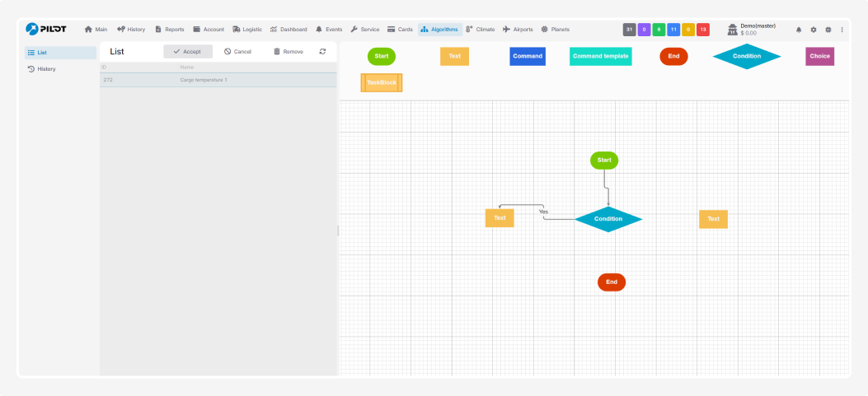Image resolution: width=868 pixels, height=396 pixels.
Task: Switch to History in left sidebar
Action: tap(46, 69)
